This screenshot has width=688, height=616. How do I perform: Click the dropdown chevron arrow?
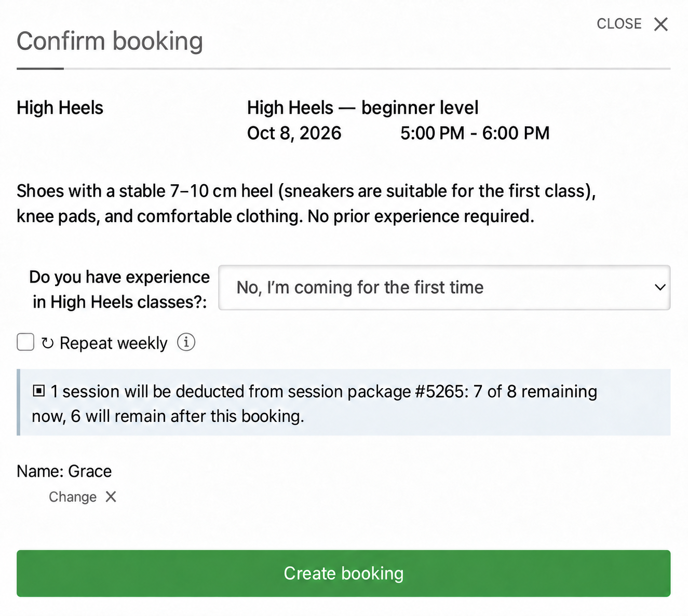pos(660,288)
